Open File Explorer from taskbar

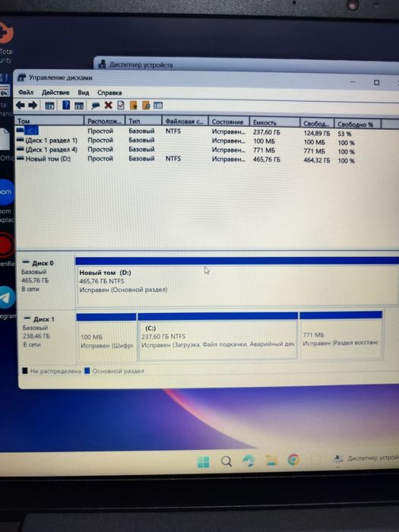pyautogui.click(x=271, y=461)
